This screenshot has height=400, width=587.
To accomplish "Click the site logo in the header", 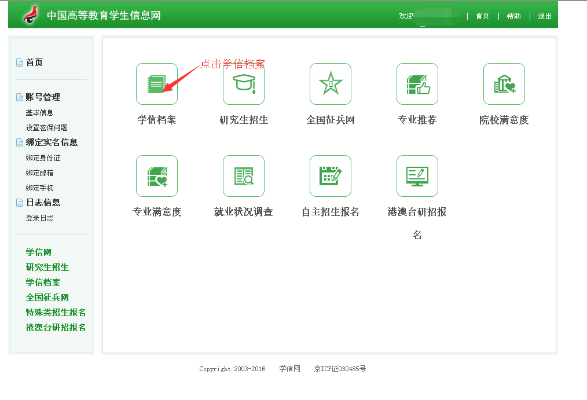I will (31, 15).
